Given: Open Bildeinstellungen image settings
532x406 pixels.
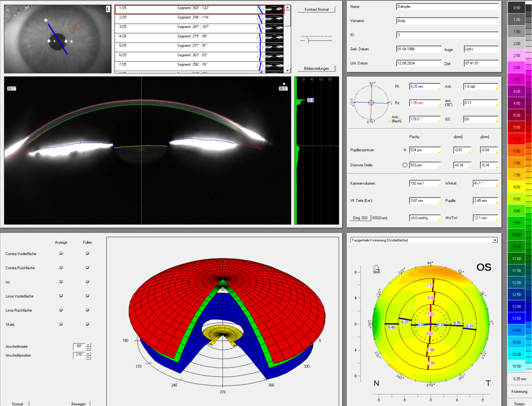Looking at the screenshot, I should tap(317, 69).
